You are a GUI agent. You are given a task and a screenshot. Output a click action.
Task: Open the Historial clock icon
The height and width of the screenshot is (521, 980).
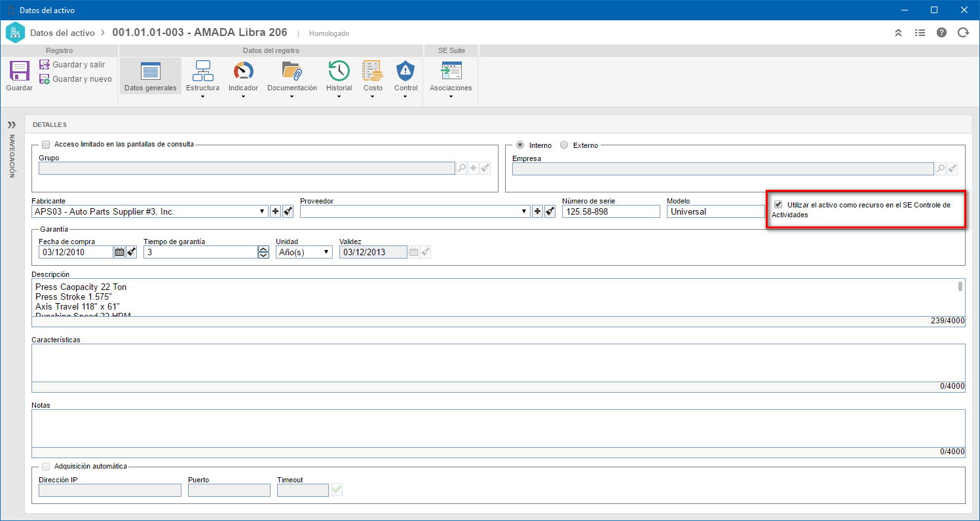point(339,71)
